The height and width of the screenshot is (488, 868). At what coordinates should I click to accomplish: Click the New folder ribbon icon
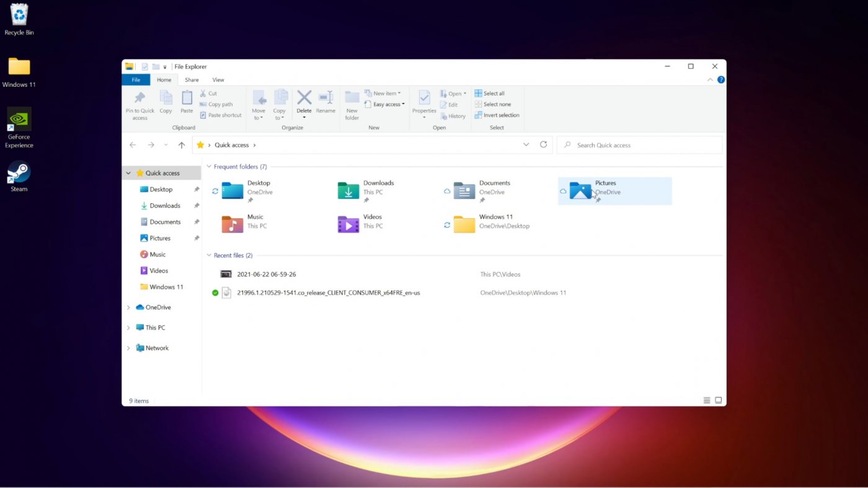click(352, 97)
